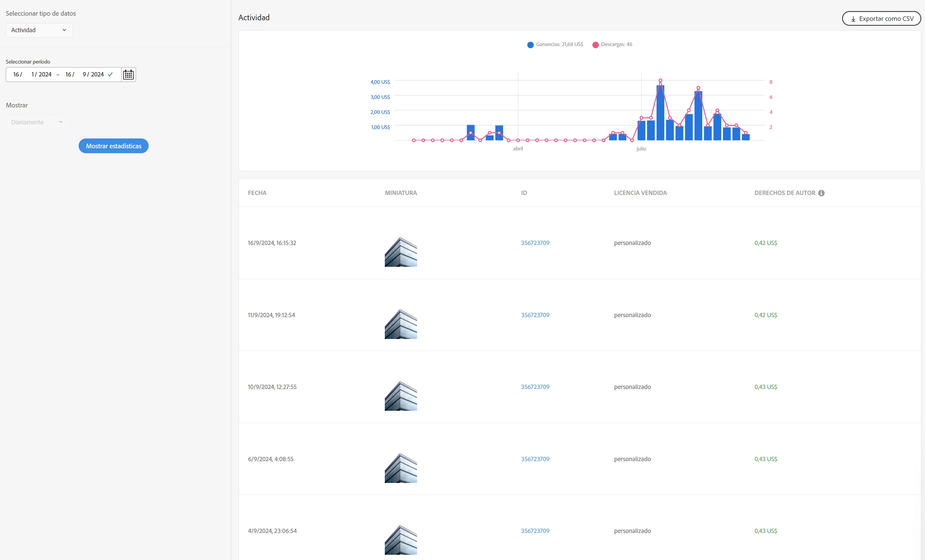925x560 pixels.
Task: Open the Actividad data type dropdown
Action: 39,30
